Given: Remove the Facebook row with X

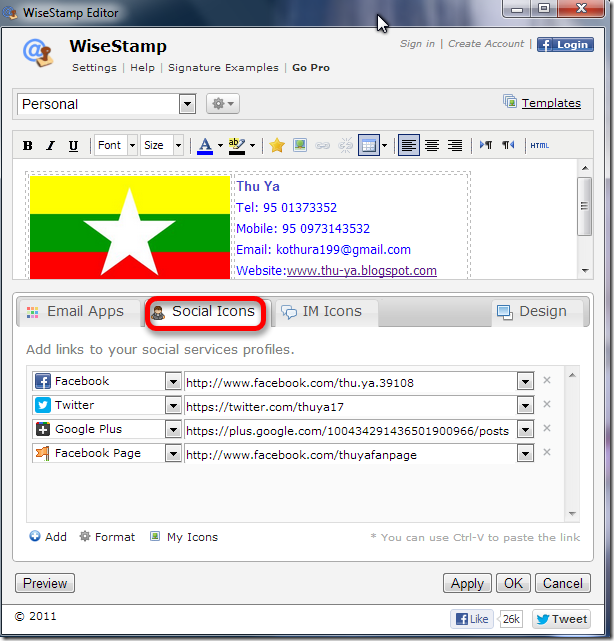Looking at the screenshot, I should point(547,380).
